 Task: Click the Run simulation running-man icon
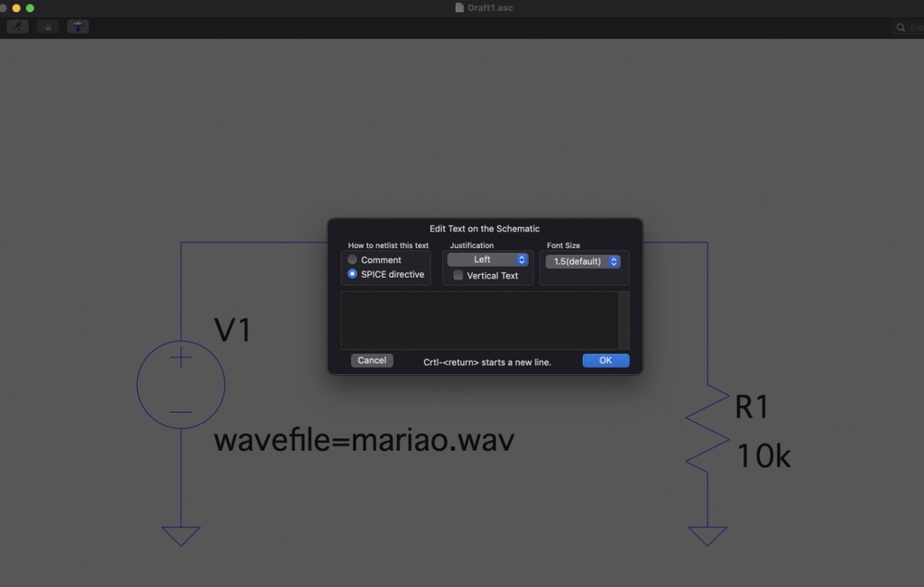coord(18,27)
